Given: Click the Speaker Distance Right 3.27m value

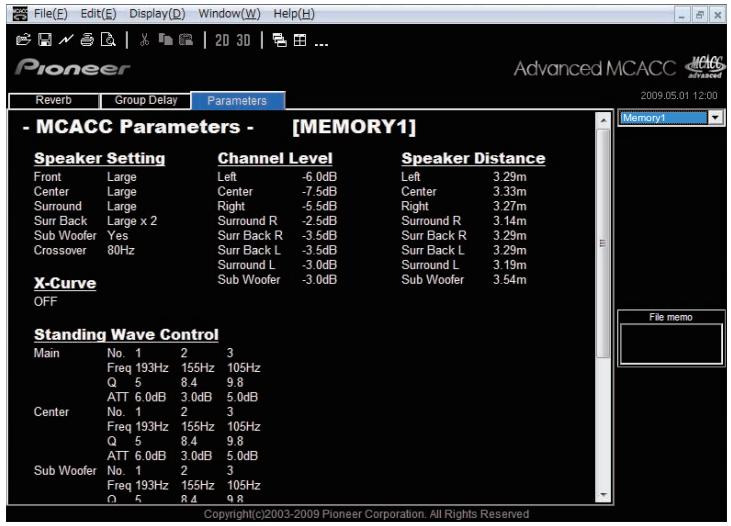Looking at the screenshot, I should pos(510,206).
